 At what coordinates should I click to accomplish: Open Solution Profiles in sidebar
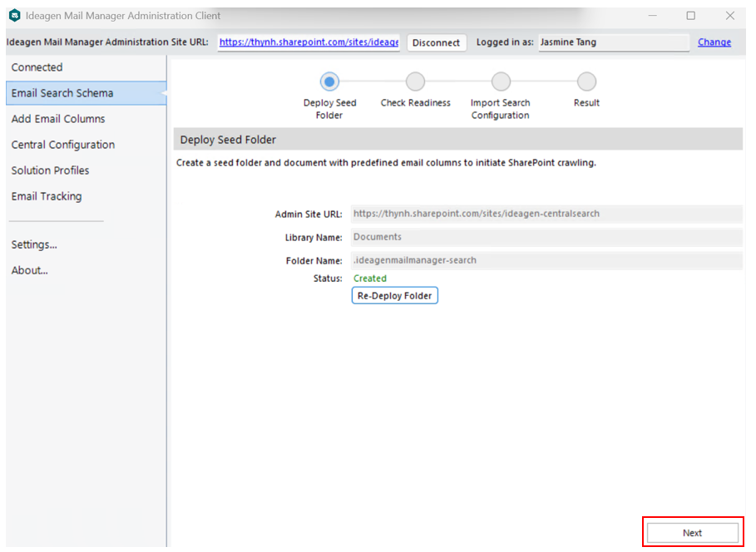(x=50, y=170)
